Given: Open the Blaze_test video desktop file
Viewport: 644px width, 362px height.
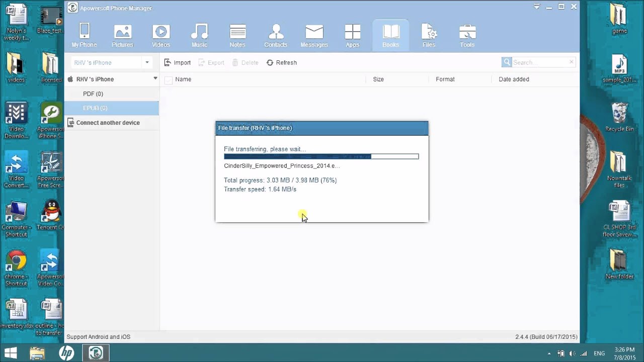Looking at the screenshot, I should 50,19.
